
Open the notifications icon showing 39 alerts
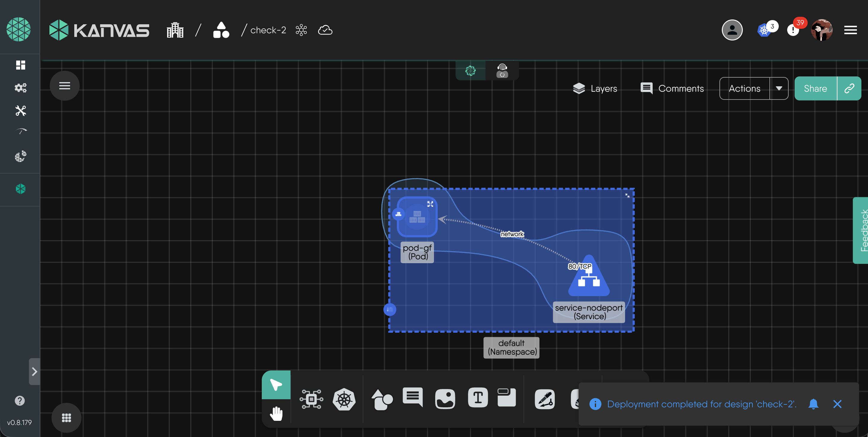point(793,30)
